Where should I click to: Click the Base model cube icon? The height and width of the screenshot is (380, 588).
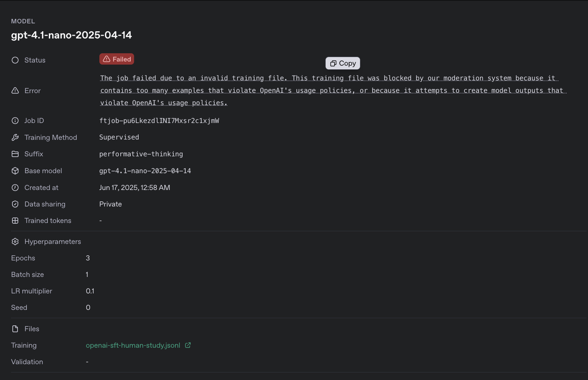[x=15, y=171]
